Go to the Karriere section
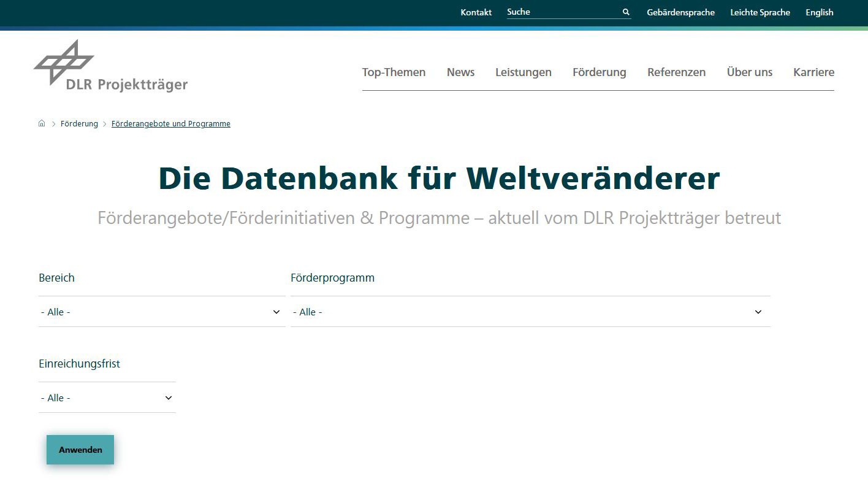This screenshot has height=489, width=868. click(x=813, y=72)
